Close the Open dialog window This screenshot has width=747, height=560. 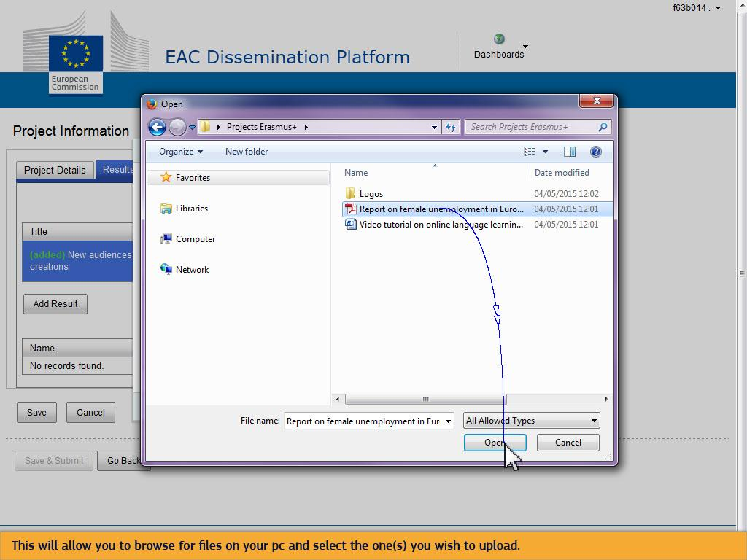(x=596, y=101)
